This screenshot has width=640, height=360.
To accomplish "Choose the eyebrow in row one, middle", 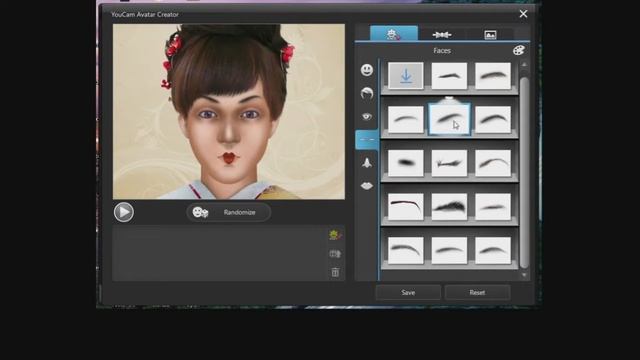I will click(x=449, y=76).
